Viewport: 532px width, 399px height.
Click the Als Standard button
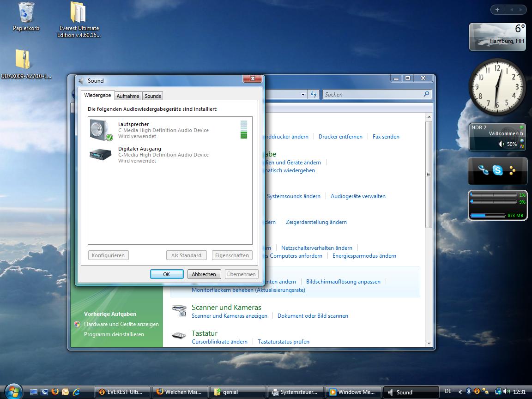pyautogui.click(x=186, y=255)
